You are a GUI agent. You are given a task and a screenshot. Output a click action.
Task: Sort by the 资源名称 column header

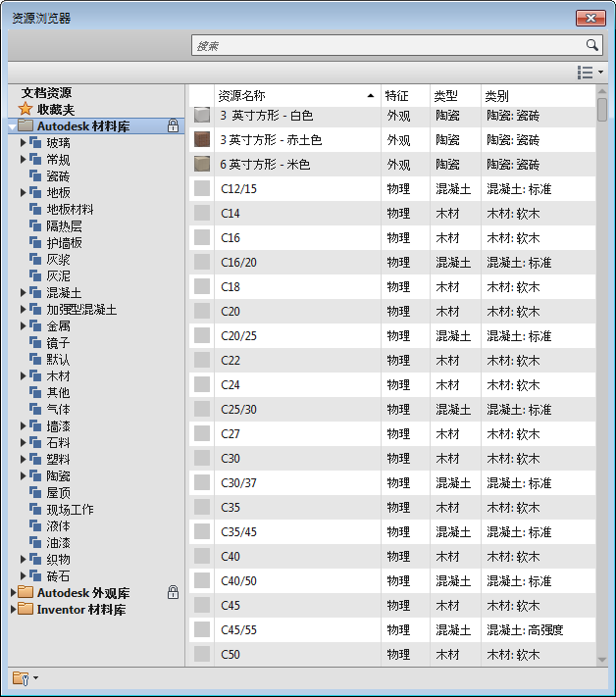297,95
